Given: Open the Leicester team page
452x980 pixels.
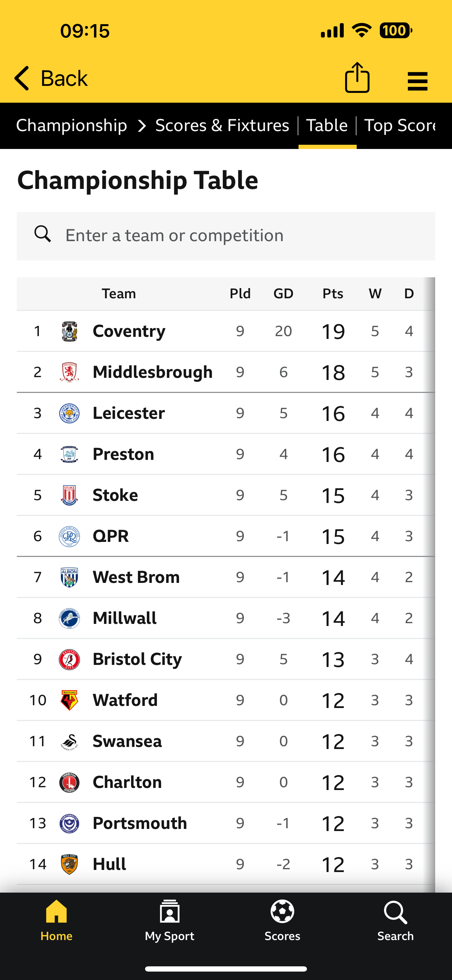Looking at the screenshot, I should click(x=129, y=413).
